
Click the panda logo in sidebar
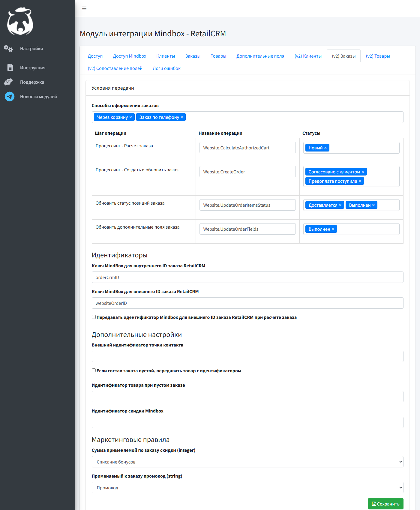(x=20, y=21)
